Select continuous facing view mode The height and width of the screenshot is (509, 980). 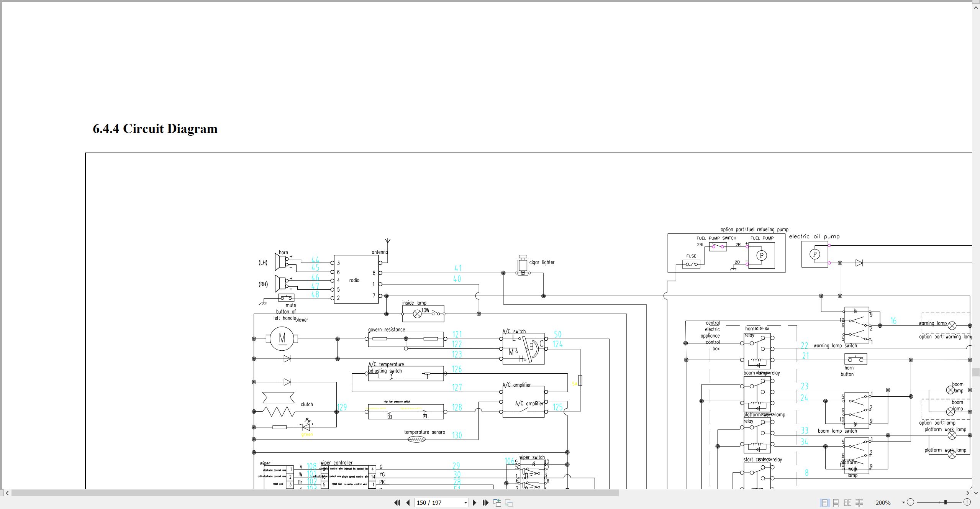tap(859, 502)
